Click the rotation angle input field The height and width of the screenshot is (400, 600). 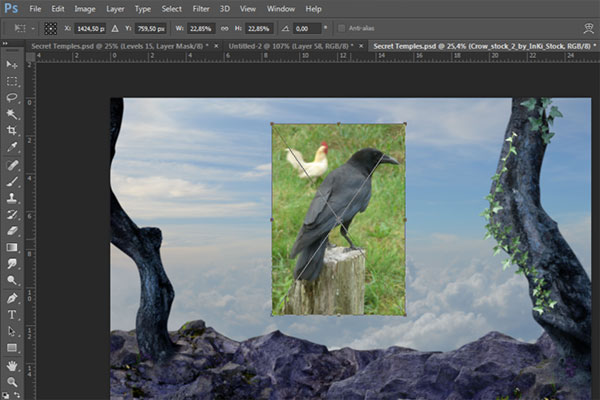tap(308, 28)
